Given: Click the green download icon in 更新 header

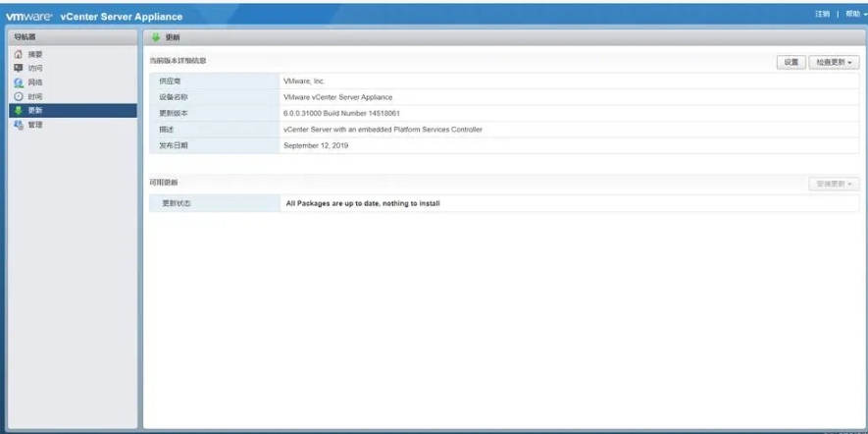Looking at the screenshot, I should [156, 37].
